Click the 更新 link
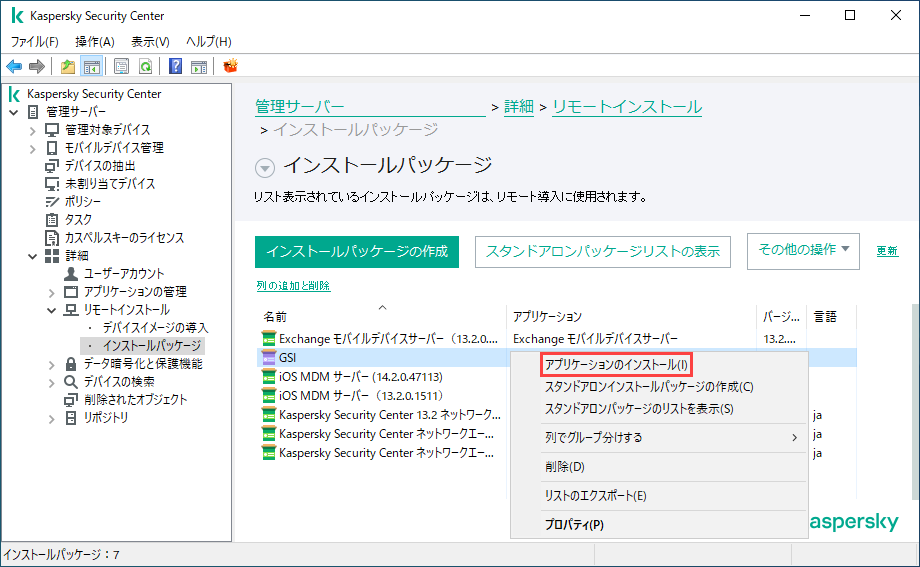Image resolution: width=920 pixels, height=567 pixels. click(x=887, y=251)
